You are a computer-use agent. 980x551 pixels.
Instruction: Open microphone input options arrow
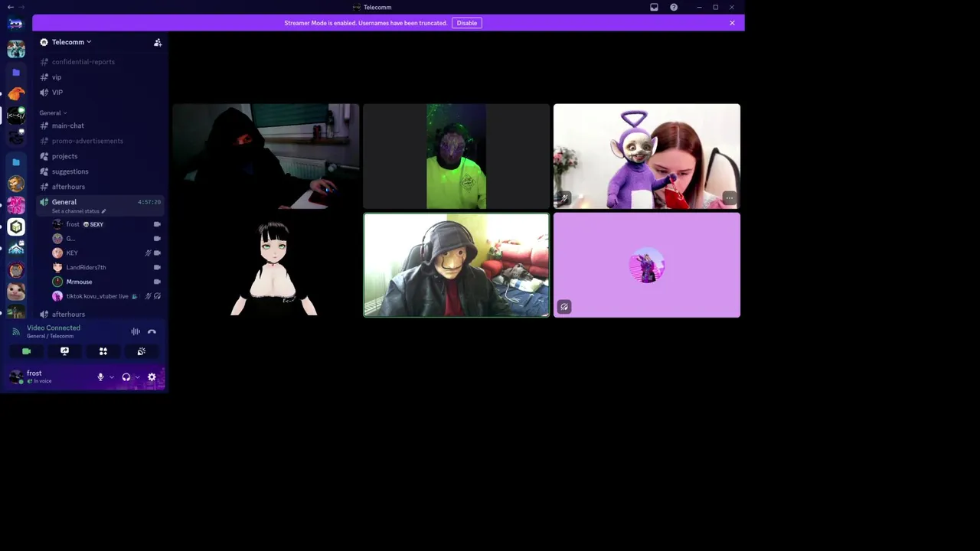[112, 377]
